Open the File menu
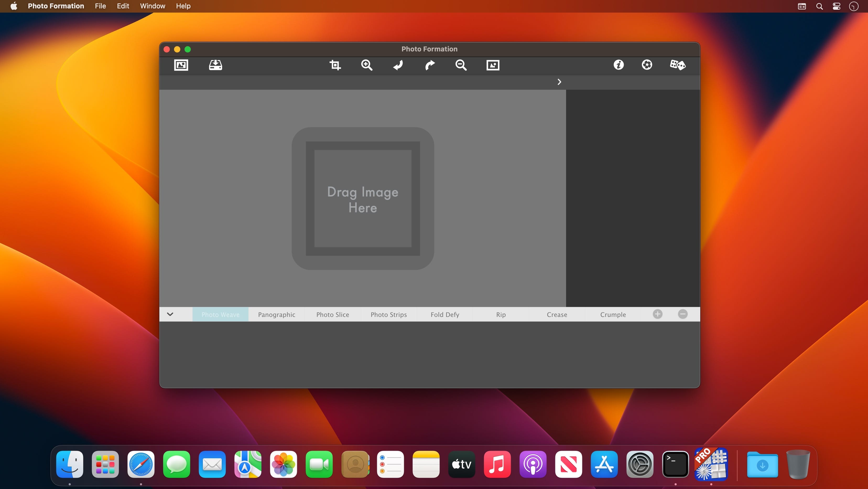868x489 pixels. coord(100,6)
